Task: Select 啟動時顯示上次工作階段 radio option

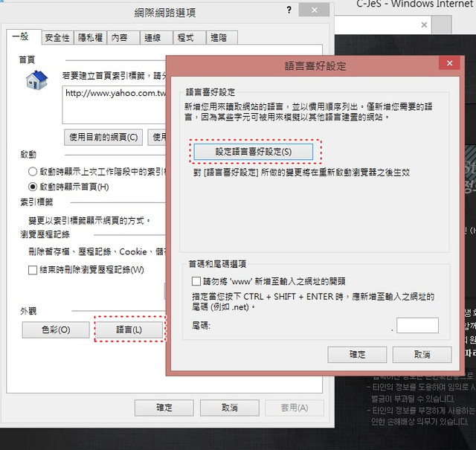Action: (x=33, y=172)
